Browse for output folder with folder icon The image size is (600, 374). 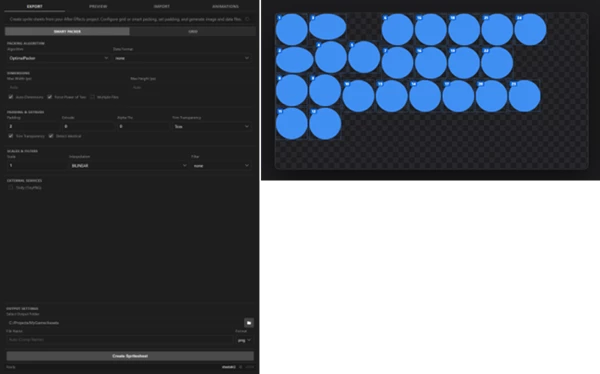pos(249,323)
